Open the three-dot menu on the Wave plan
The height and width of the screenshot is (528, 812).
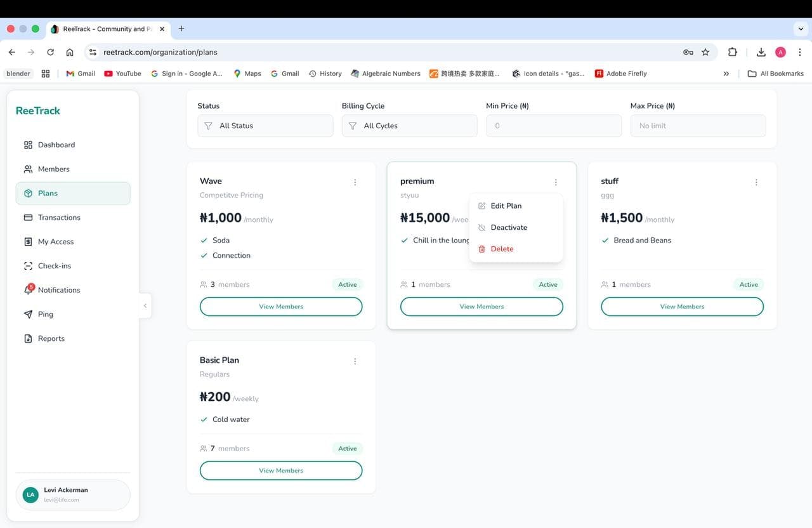tap(355, 182)
